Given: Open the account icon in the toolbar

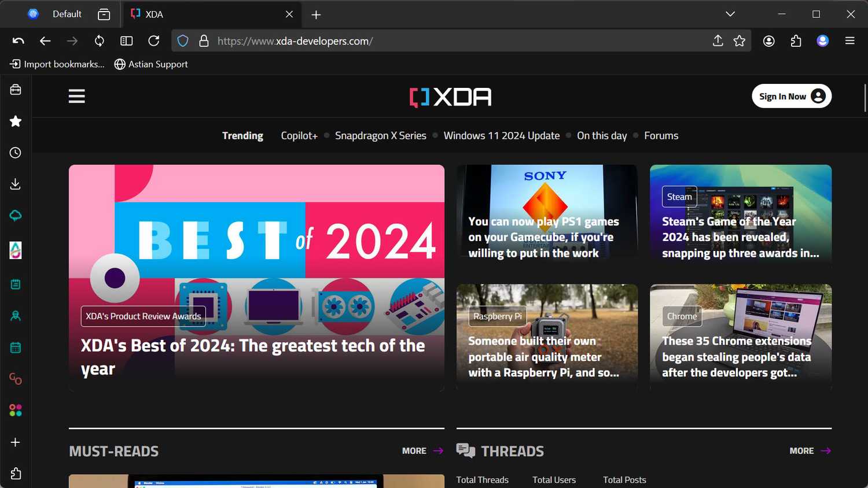Looking at the screenshot, I should point(769,40).
